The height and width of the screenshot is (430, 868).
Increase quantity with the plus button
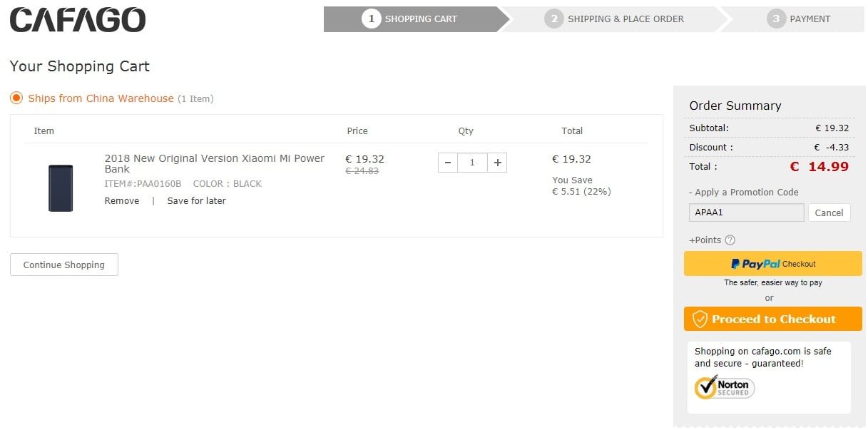point(497,163)
